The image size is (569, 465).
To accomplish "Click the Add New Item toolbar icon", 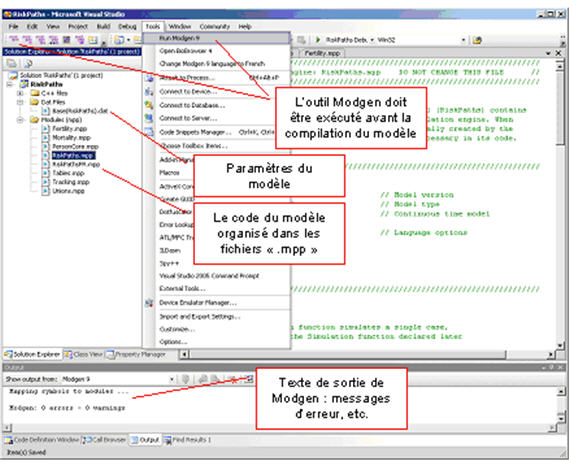I will point(119,40).
